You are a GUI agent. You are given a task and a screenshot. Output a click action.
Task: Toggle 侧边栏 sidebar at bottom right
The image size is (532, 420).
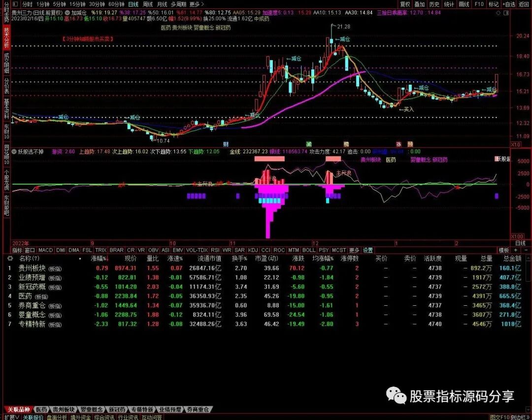[520, 417]
